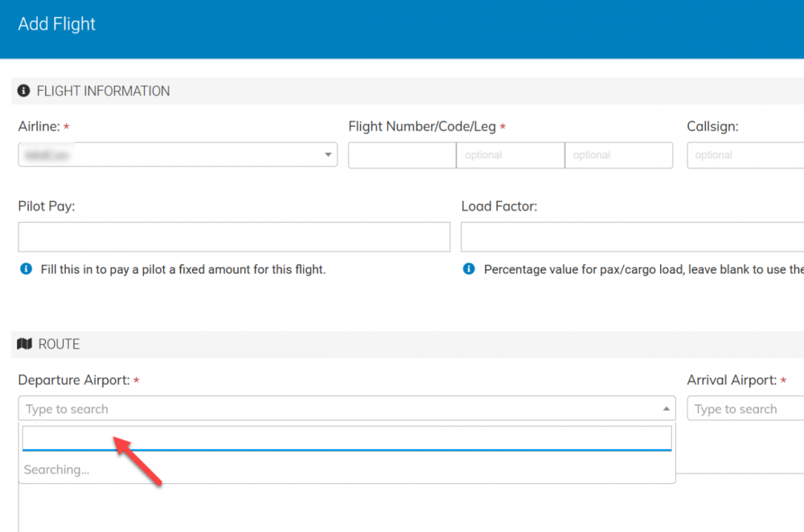This screenshot has width=804, height=532.
Task: Click the optional flight Code field
Action: point(510,155)
